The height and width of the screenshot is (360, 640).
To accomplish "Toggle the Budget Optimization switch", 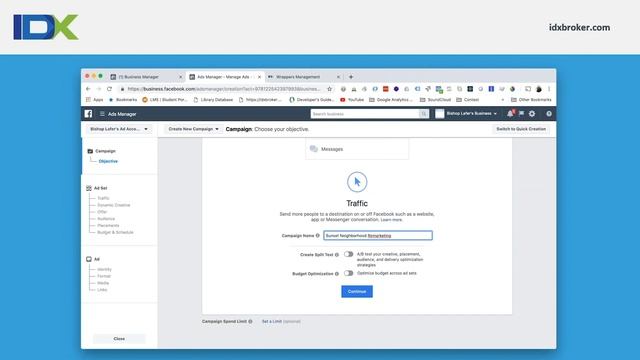I will pos(348,273).
